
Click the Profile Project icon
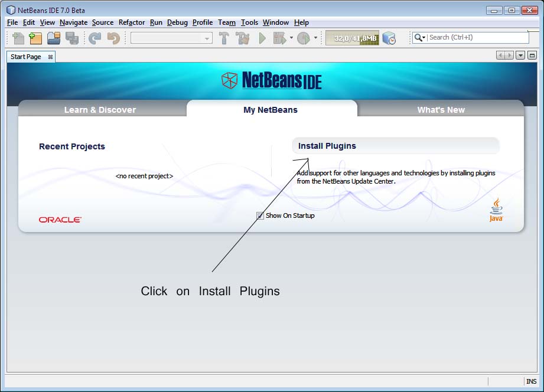[x=304, y=38]
